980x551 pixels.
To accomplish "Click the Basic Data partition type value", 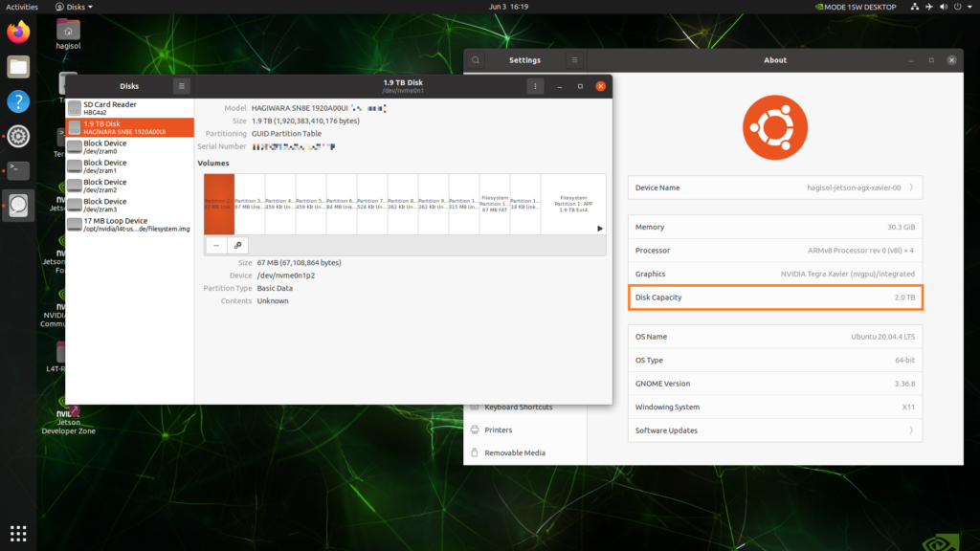I will [x=275, y=288].
